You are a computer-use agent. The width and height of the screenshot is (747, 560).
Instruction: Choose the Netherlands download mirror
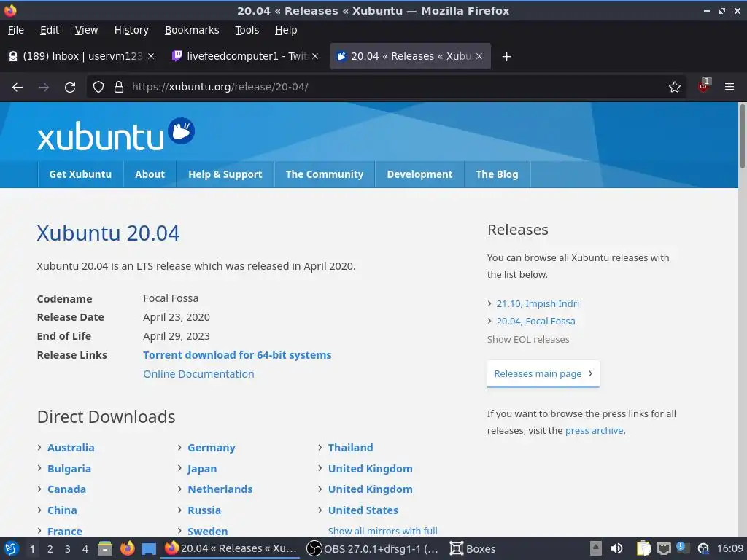tap(220, 489)
